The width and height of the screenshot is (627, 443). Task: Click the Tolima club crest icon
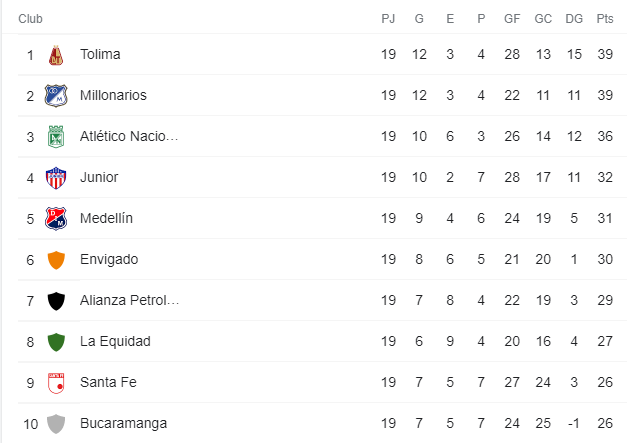[x=56, y=55]
